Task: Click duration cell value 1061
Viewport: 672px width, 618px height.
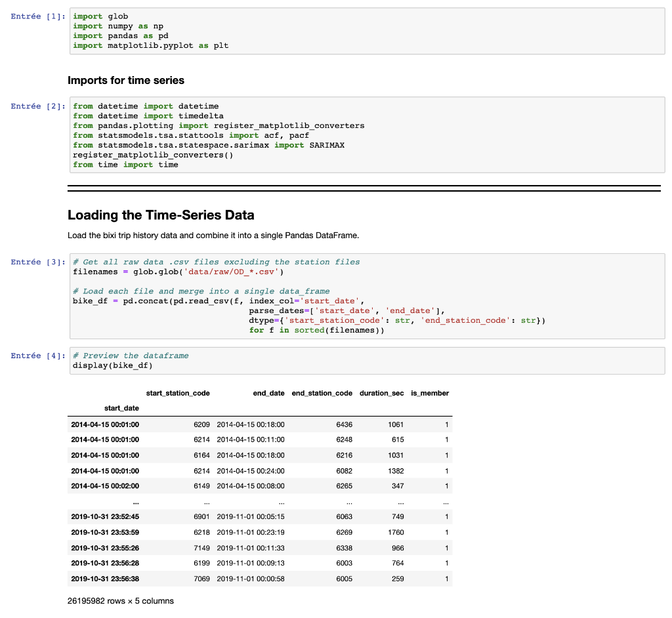Action: pos(396,424)
